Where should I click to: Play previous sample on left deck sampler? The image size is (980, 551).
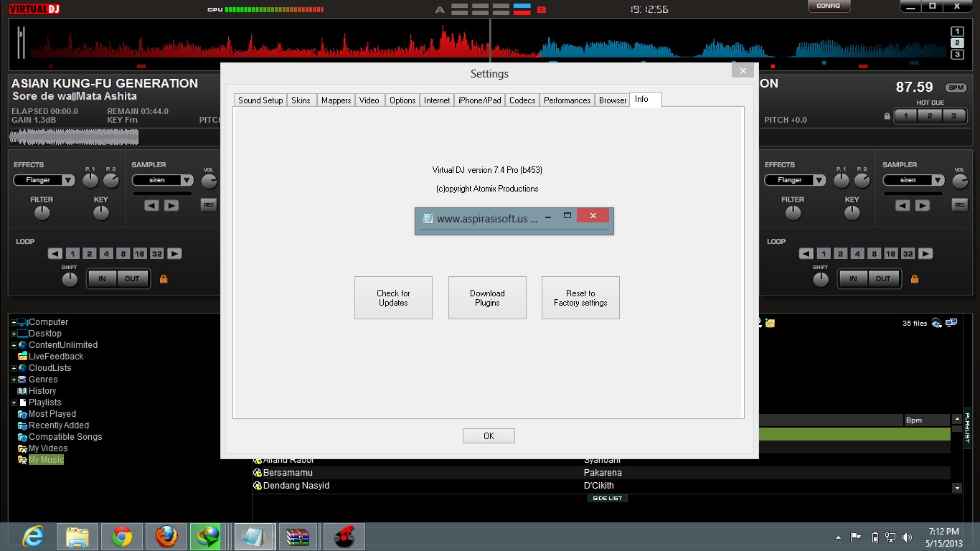tap(151, 206)
